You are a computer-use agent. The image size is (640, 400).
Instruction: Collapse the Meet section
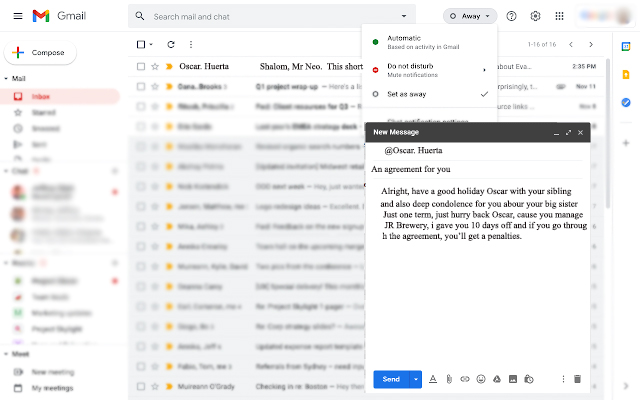coord(6,354)
